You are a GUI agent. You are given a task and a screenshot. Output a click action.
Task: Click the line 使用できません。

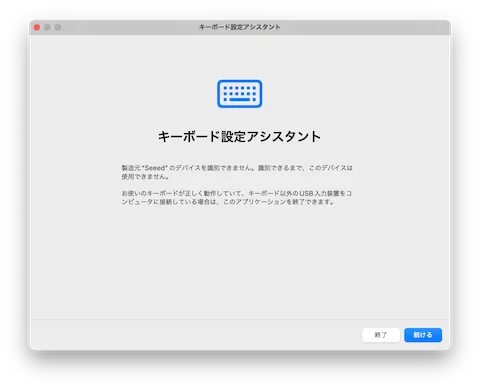[145, 177]
